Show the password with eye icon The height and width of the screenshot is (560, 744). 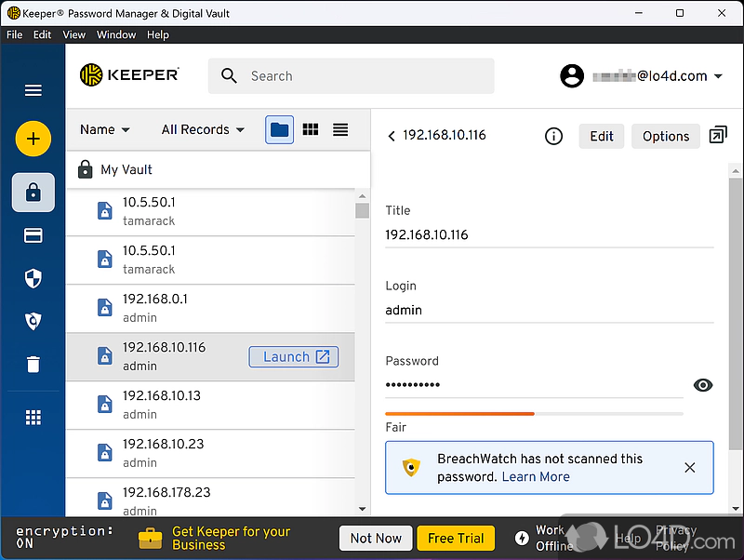[x=703, y=385]
